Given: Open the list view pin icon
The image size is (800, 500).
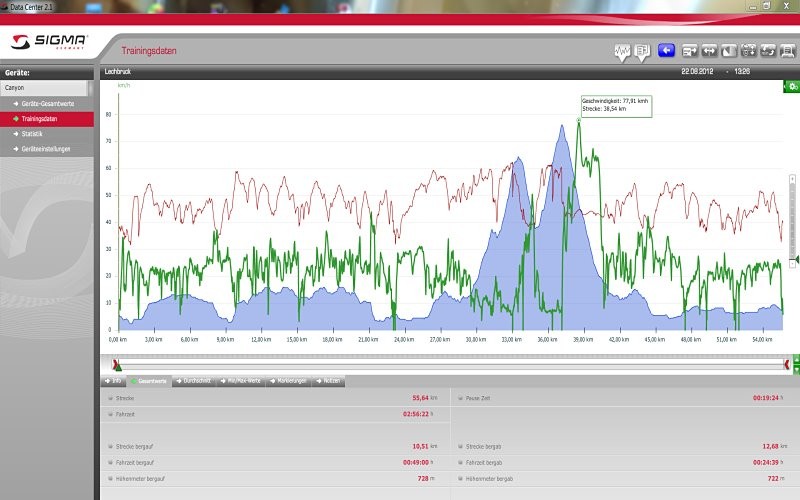Looking at the screenshot, I should [642, 51].
